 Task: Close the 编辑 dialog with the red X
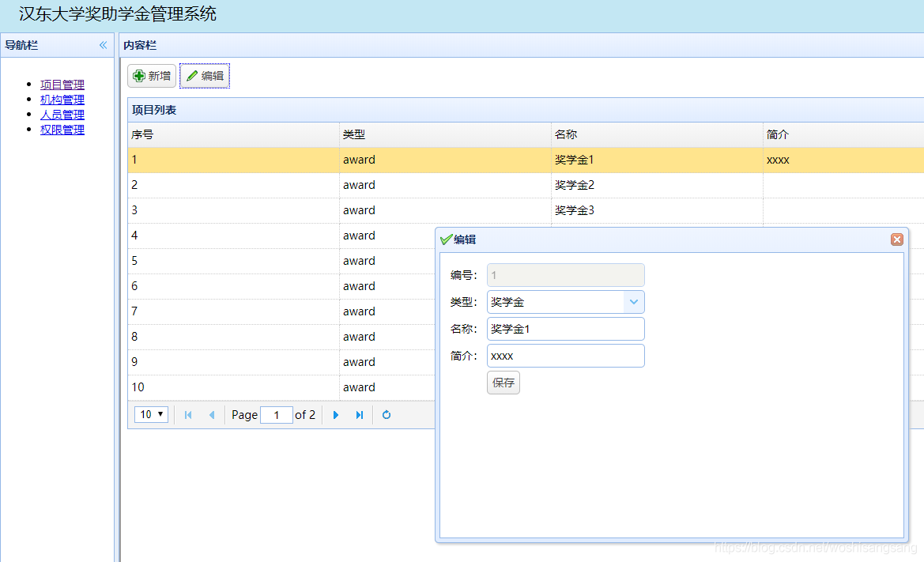pyautogui.click(x=897, y=240)
